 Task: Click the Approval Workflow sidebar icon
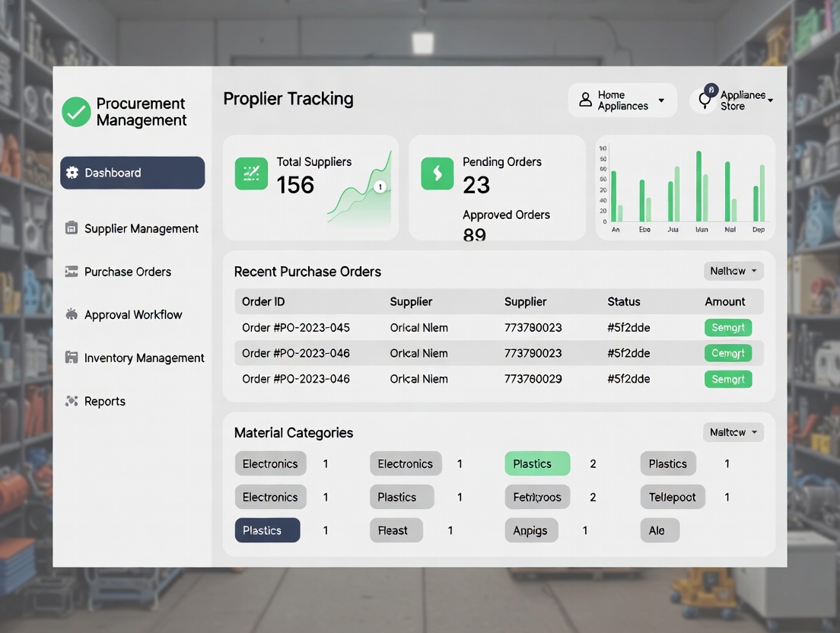pos(72,314)
